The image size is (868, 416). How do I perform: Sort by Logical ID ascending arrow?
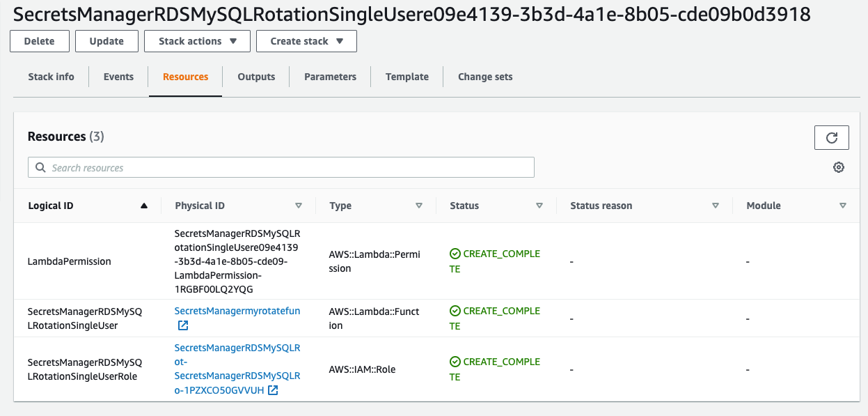pyautogui.click(x=144, y=206)
